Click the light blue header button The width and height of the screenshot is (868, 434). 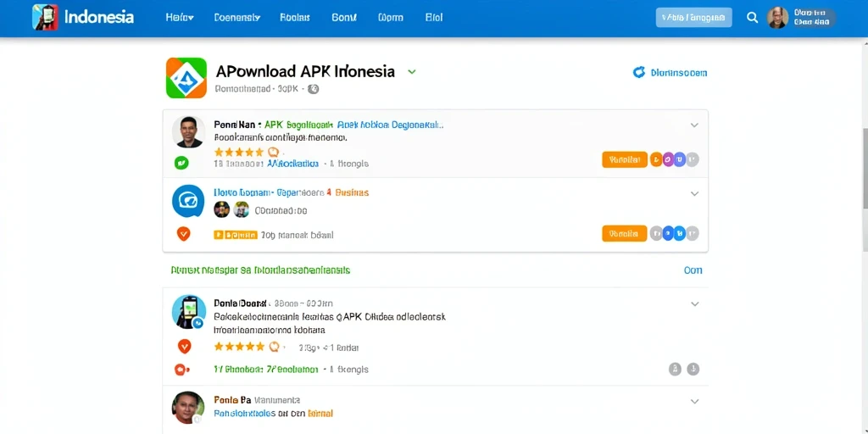(693, 17)
